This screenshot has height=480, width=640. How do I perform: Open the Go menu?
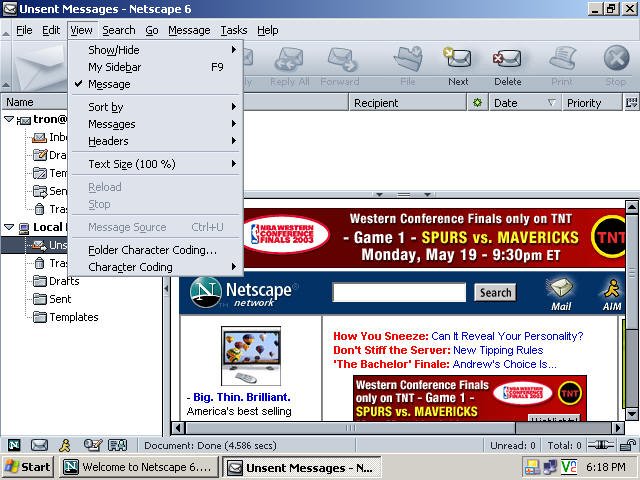(152, 30)
